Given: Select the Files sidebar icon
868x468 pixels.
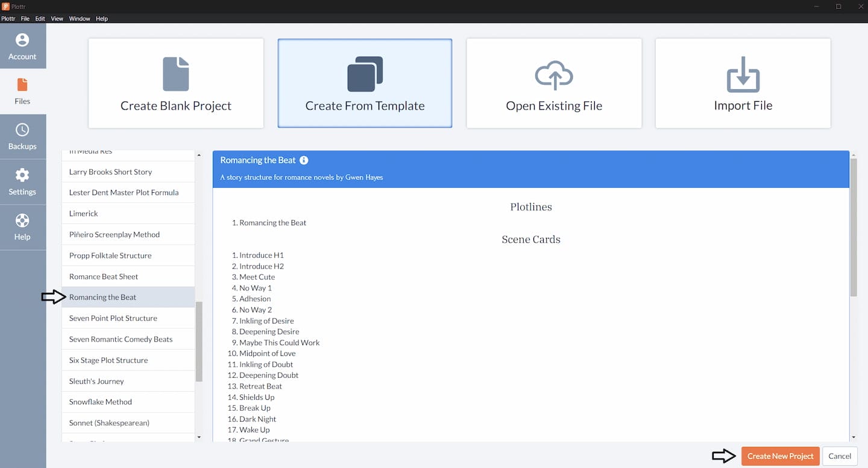Looking at the screenshot, I should [22, 85].
